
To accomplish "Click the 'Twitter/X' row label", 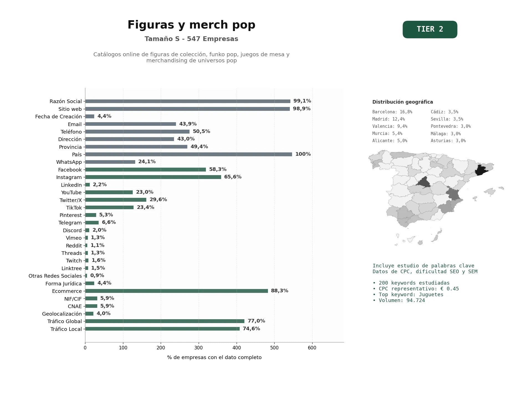I will point(71,200).
